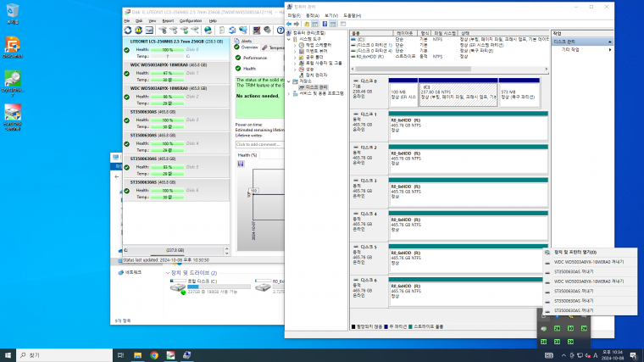The width and height of the screenshot is (644, 362).
Task: Click the comment input field in Sentinel
Action: 259,145
